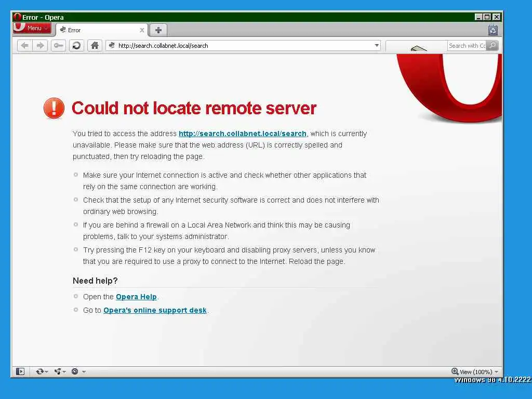This screenshot has width=532, height=399.
Task: Open a new tab with plus button
Action: click(x=158, y=30)
